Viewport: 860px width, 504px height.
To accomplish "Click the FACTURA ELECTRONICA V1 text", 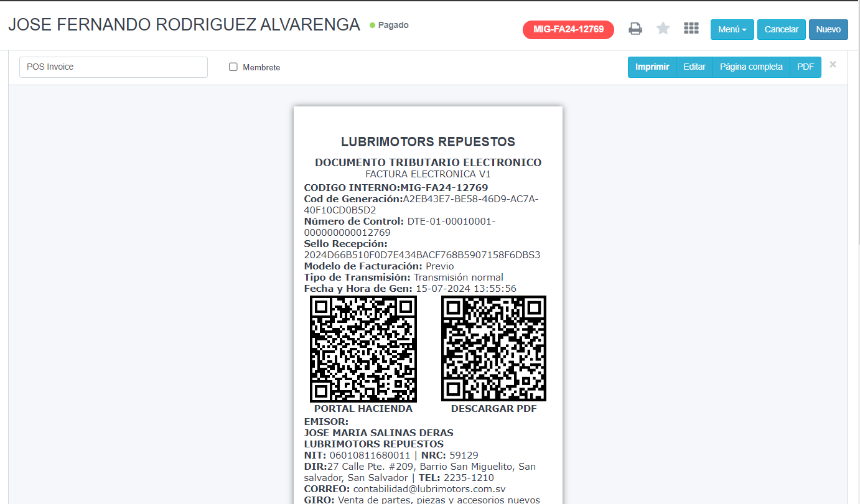I will coord(428,174).
